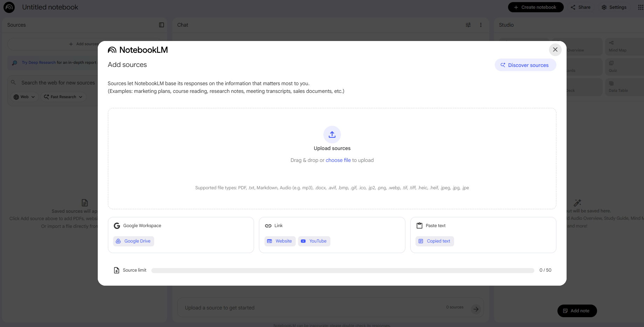This screenshot has width=644, height=327.
Task: Click the Data Table icon
Action: [611, 83]
